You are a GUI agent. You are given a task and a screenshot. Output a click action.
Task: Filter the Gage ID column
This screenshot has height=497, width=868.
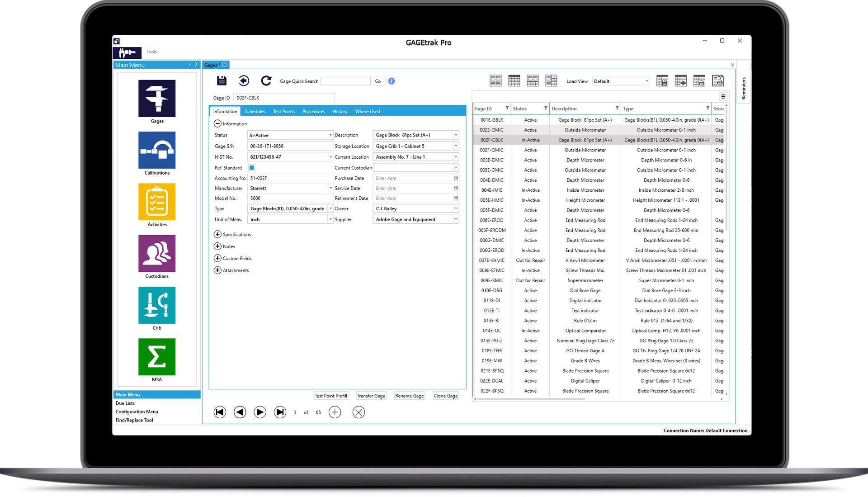(507, 109)
